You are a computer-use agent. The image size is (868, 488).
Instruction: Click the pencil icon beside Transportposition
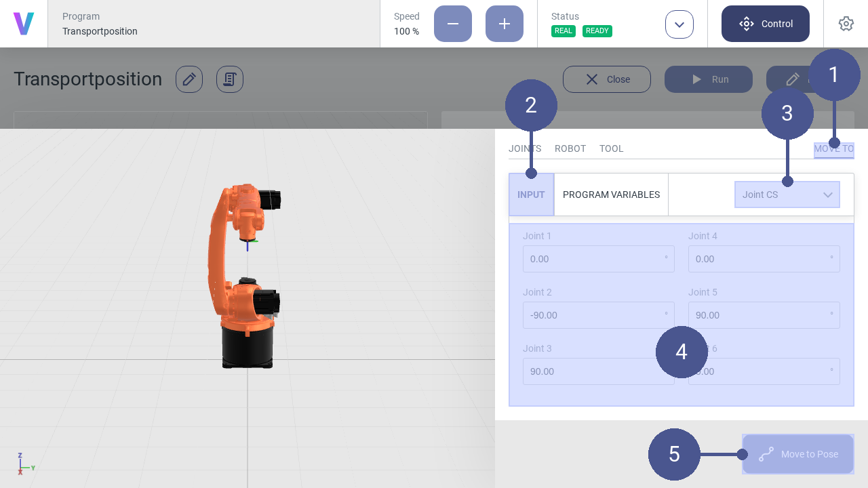click(189, 79)
